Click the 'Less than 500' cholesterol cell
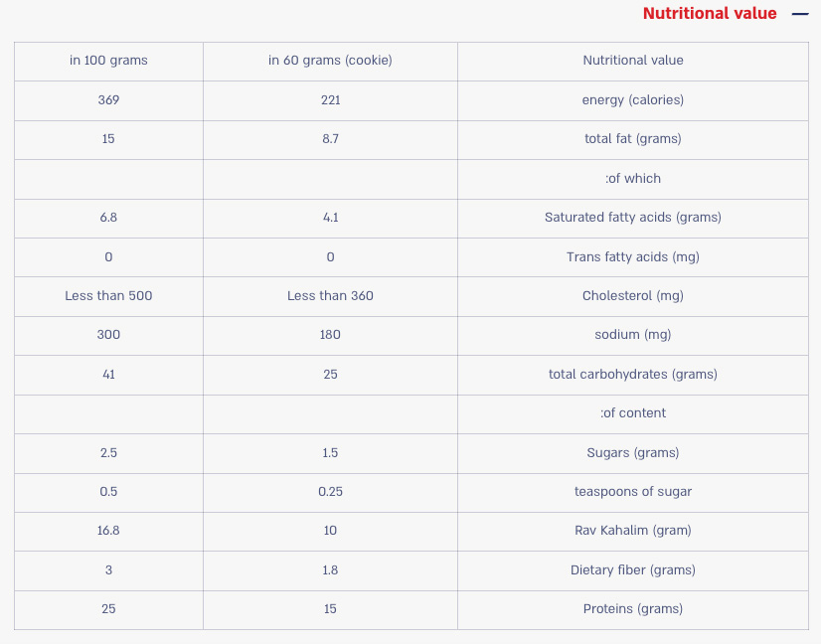The width and height of the screenshot is (821, 644). coord(108,296)
